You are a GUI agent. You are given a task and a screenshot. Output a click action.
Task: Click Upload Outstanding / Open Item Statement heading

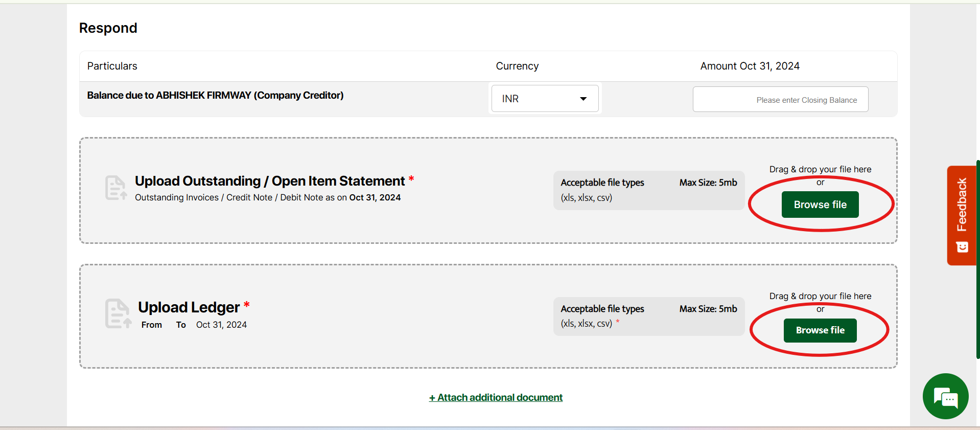pyautogui.click(x=270, y=181)
